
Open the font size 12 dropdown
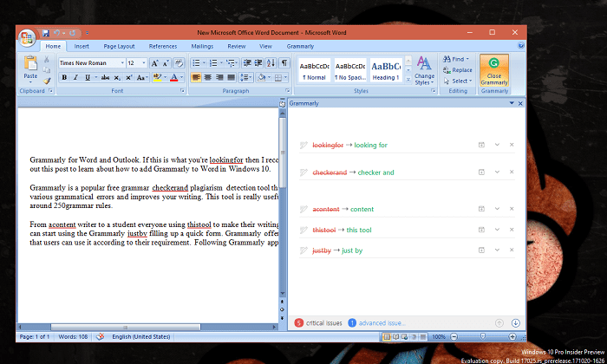click(x=144, y=63)
